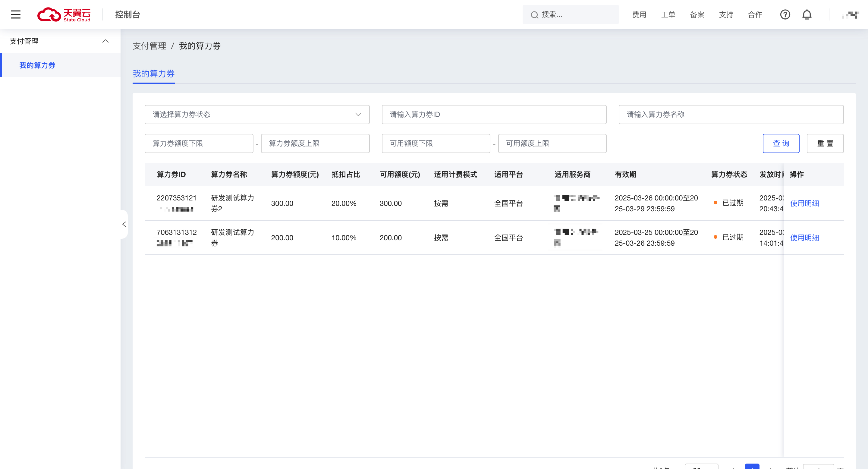Select coupon ID 7063131312 cell
This screenshot has height=469, width=868.
coord(177,238)
